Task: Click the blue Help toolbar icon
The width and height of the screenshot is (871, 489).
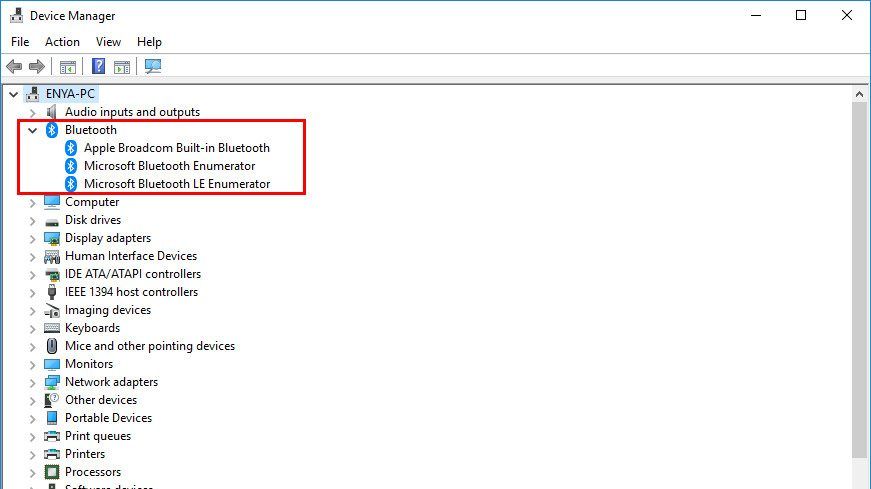Action: [x=98, y=67]
